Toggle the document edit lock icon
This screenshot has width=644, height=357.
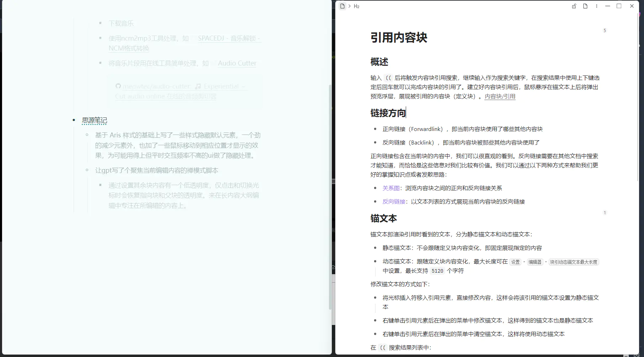pos(574,6)
